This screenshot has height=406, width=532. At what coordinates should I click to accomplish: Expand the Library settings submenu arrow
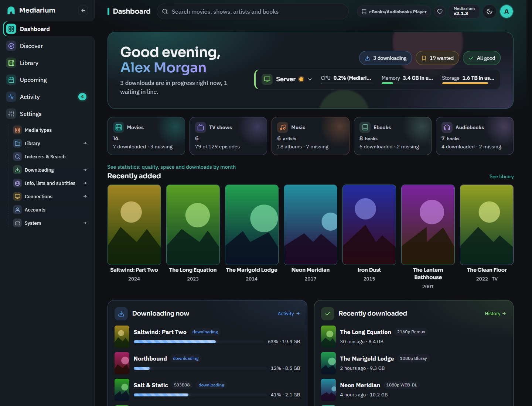[85, 143]
